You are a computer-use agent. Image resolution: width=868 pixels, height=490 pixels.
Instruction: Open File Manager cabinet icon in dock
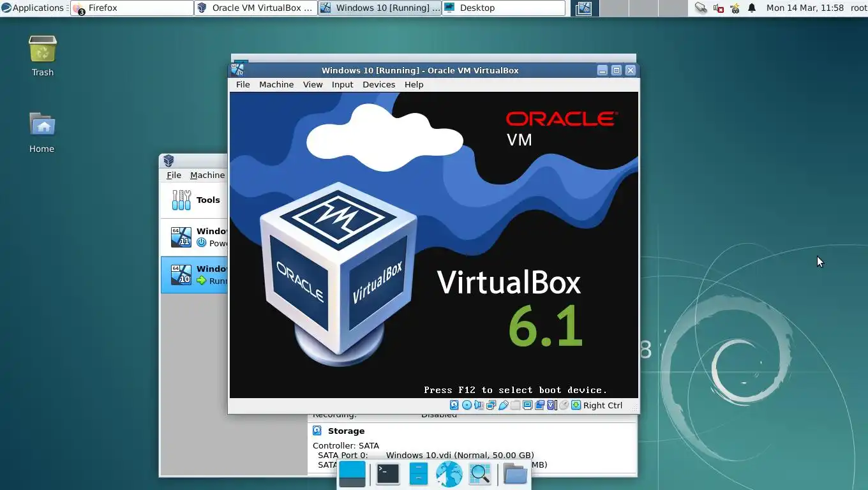418,474
